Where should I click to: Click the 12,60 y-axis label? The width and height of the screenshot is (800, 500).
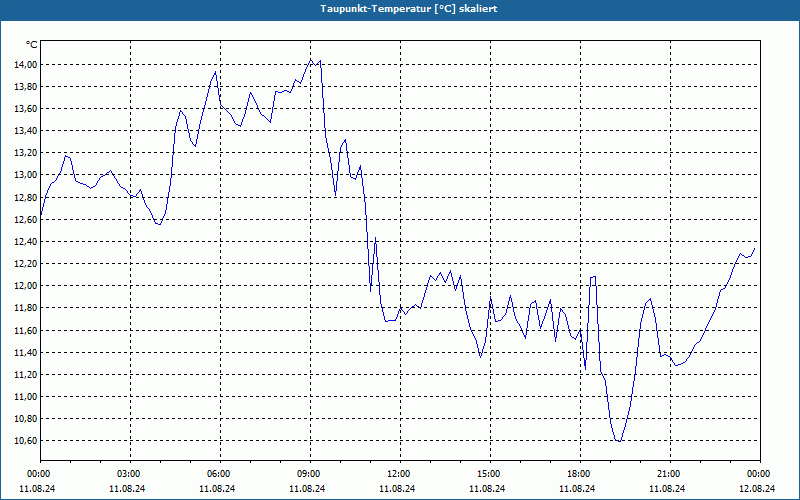(28, 219)
